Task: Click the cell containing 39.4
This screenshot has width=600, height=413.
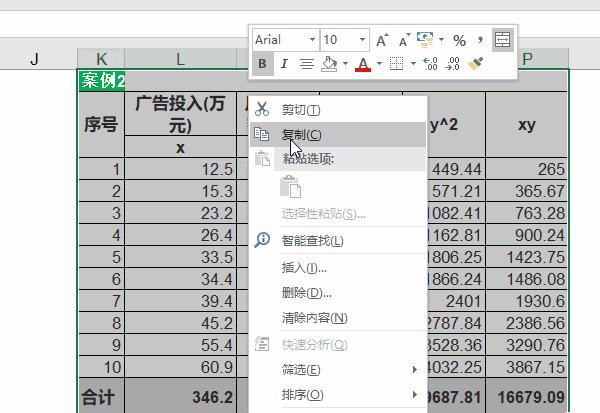Action: 180,301
